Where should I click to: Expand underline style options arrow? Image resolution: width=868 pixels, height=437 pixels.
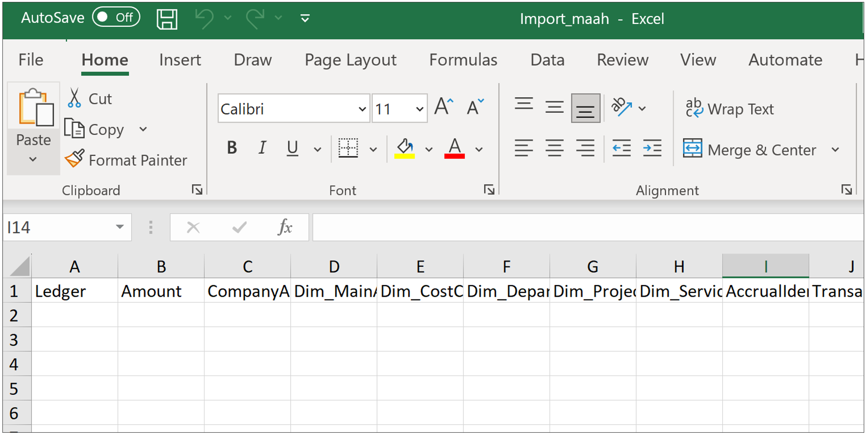point(317,150)
